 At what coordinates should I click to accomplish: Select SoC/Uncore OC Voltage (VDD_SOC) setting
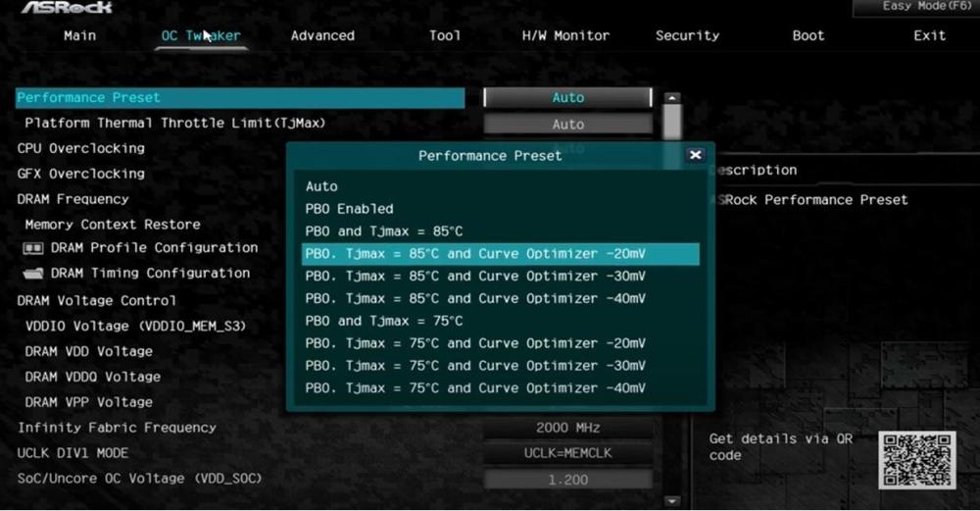pyautogui.click(x=139, y=479)
